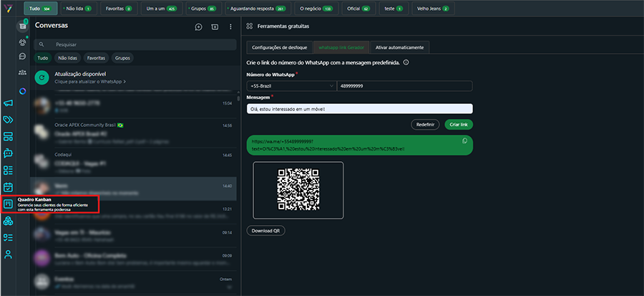Open the tags icon in left sidebar
Viewport: 644px width, 296px height.
point(8,120)
